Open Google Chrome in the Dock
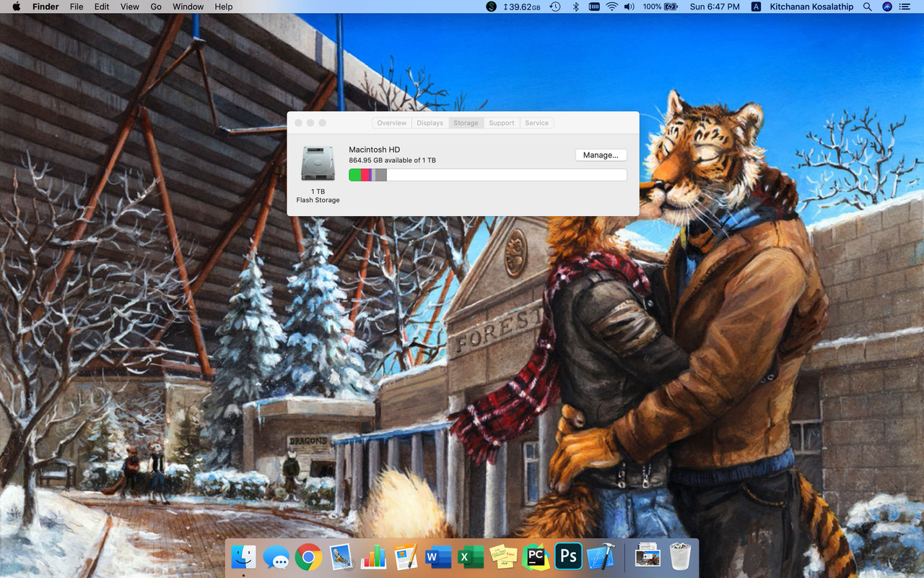 click(x=308, y=556)
